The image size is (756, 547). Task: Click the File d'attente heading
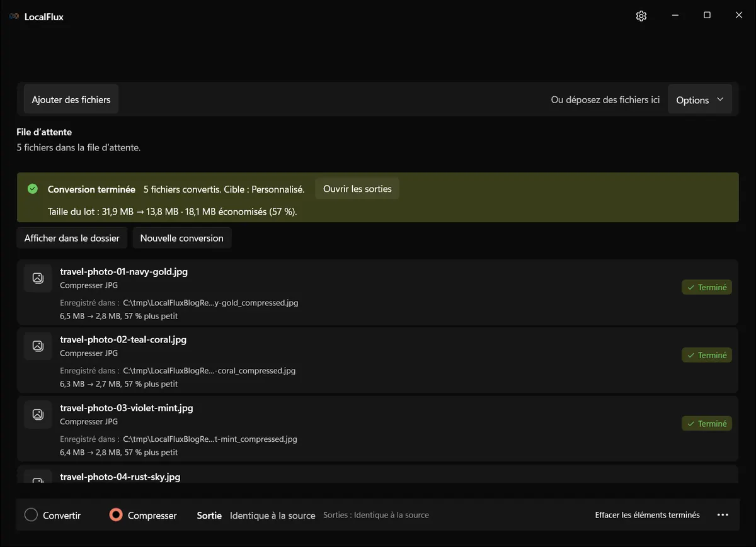(44, 132)
